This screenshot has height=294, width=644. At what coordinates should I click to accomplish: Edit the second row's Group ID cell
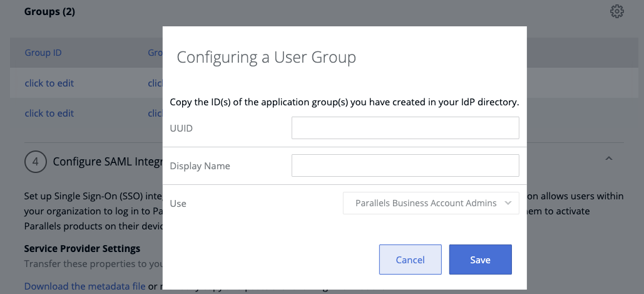[49, 113]
